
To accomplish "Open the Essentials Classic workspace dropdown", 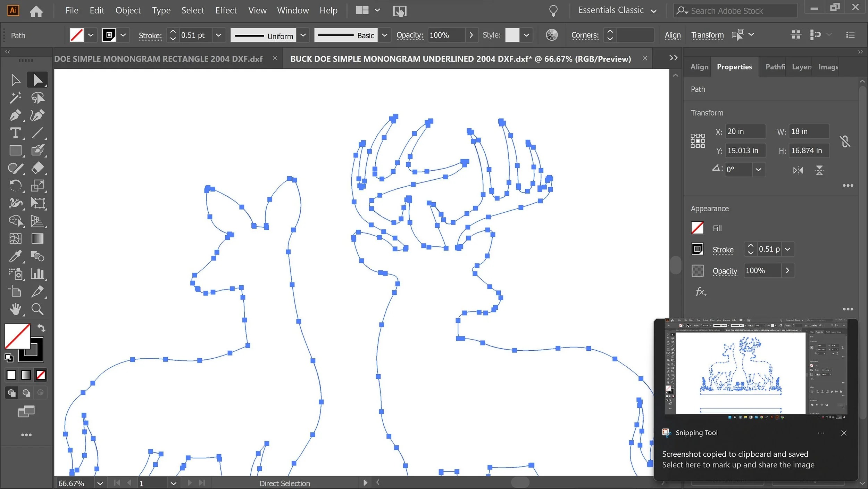I will click(x=653, y=11).
